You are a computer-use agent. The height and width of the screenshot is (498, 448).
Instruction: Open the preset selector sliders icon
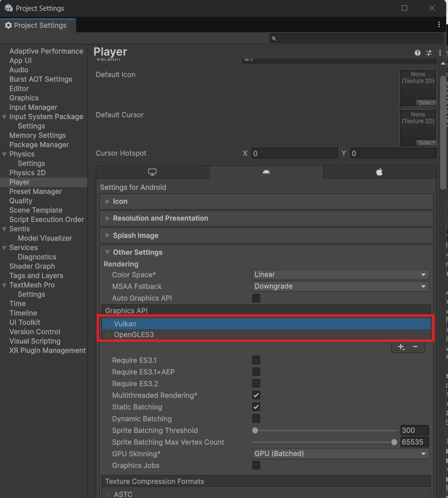coord(429,53)
